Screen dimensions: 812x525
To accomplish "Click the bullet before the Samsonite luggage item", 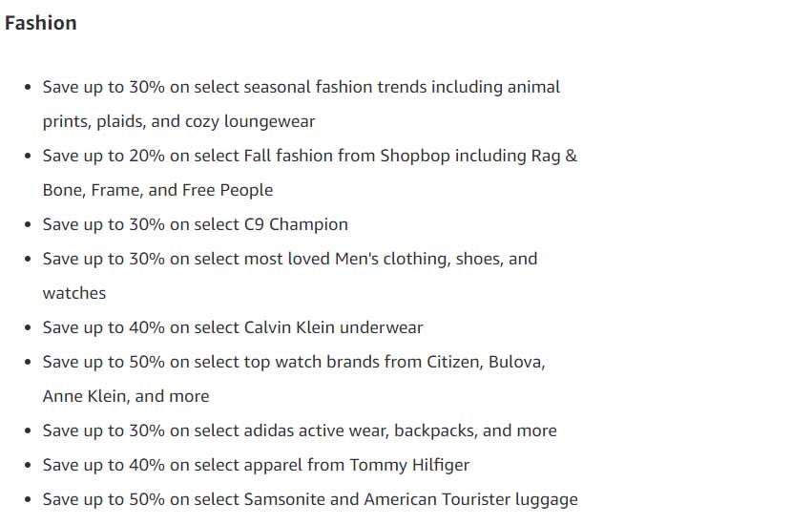I will [x=28, y=500].
